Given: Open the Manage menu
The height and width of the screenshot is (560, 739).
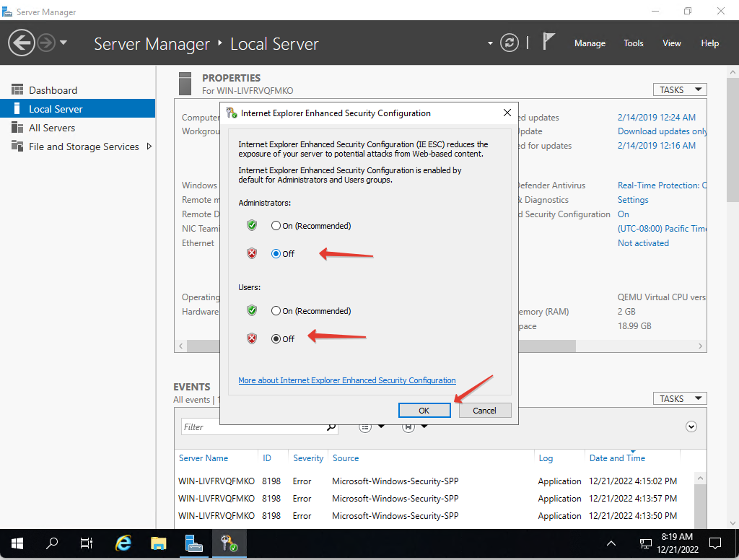Looking at the screenshot, I should [x=590, y=43].
